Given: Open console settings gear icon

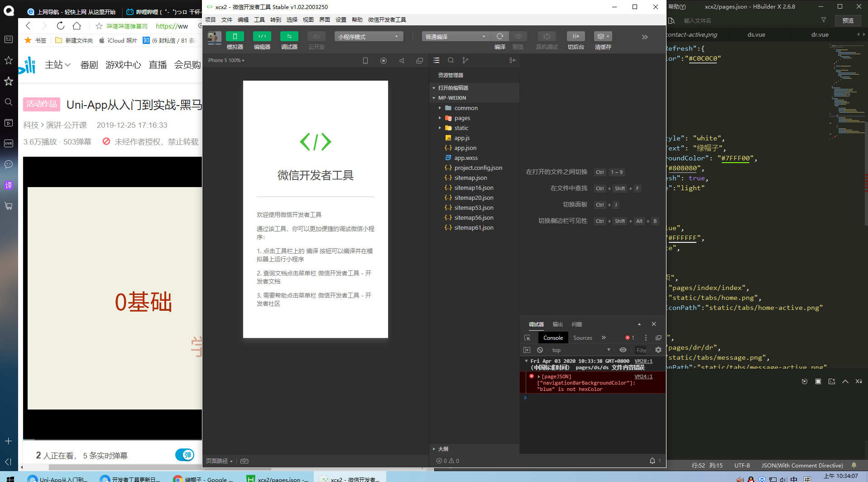Looking at the screenshot, I should (658, 350).
